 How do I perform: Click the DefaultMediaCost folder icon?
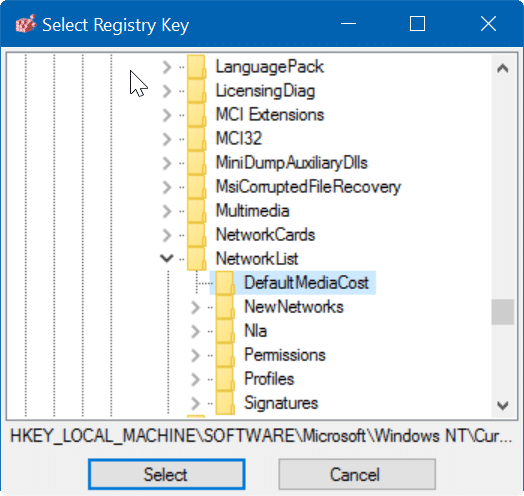225,283
